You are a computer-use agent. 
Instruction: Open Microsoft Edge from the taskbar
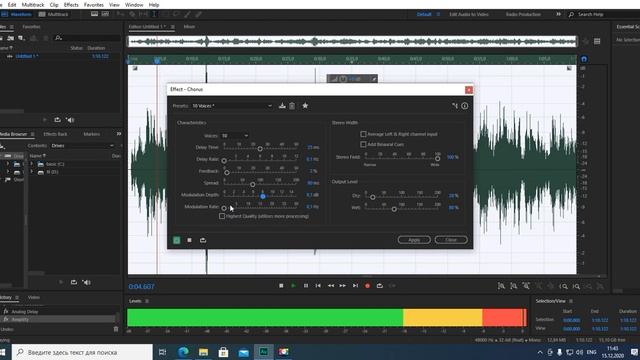[183, 351]
